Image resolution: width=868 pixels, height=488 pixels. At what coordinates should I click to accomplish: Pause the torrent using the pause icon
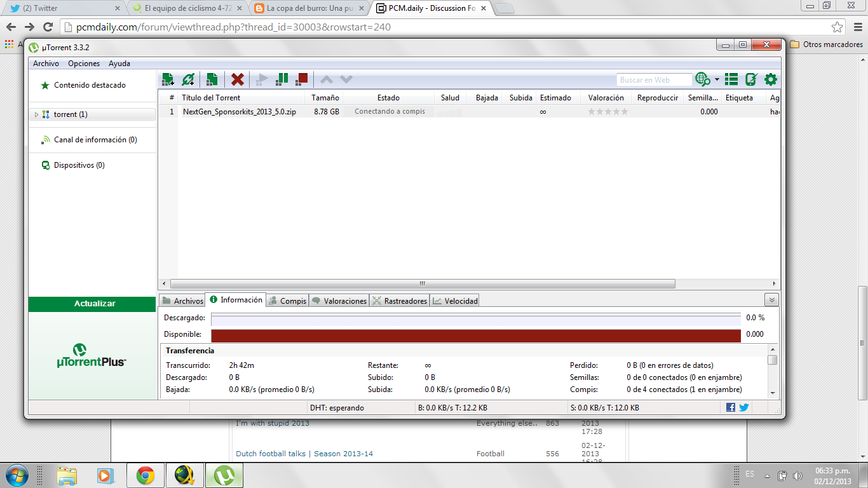[x=281, y=79]
